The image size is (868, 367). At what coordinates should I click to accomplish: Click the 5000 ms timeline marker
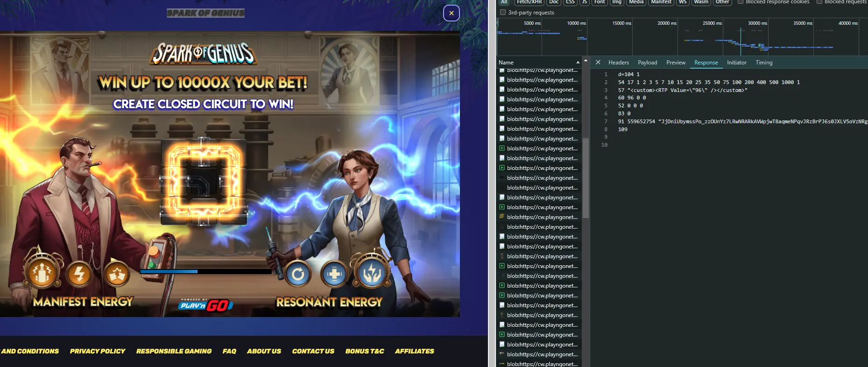coord(532,23)
